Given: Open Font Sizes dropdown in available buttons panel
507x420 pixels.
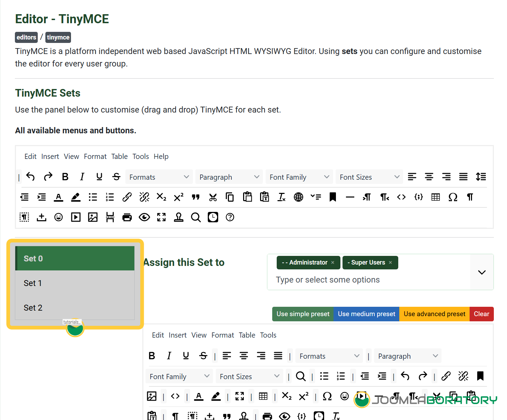Looking at the screenshot, I should tap(369, 177).
